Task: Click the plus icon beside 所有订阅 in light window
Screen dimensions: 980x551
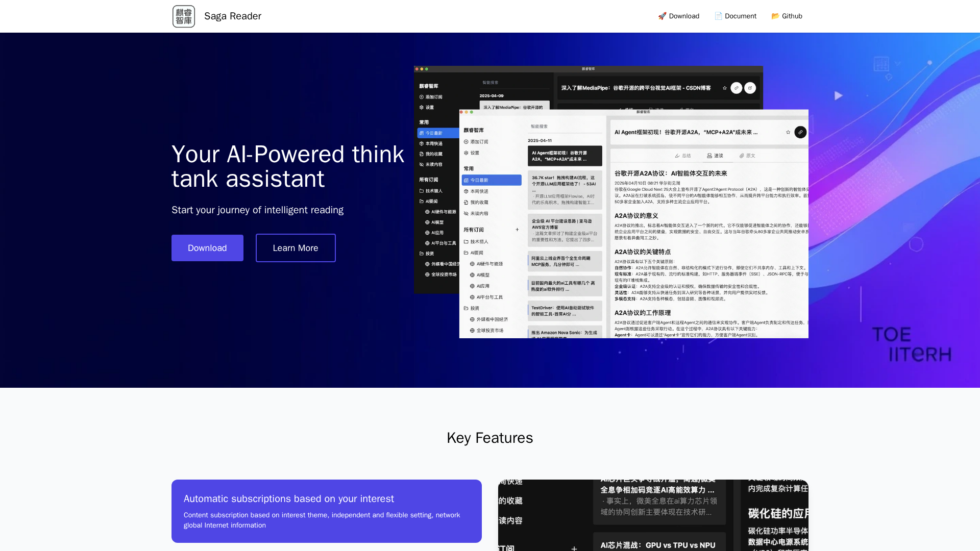Action: 517,230
